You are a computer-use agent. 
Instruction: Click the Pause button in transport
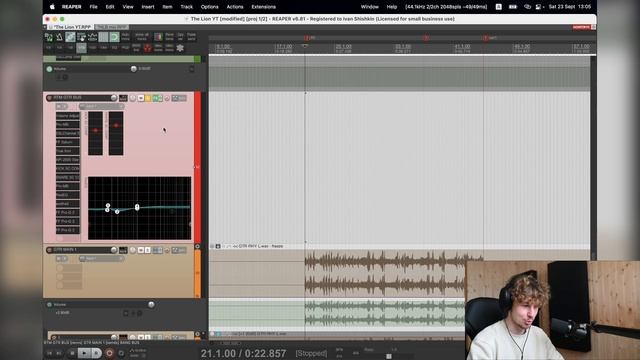[x=97, y=353]
